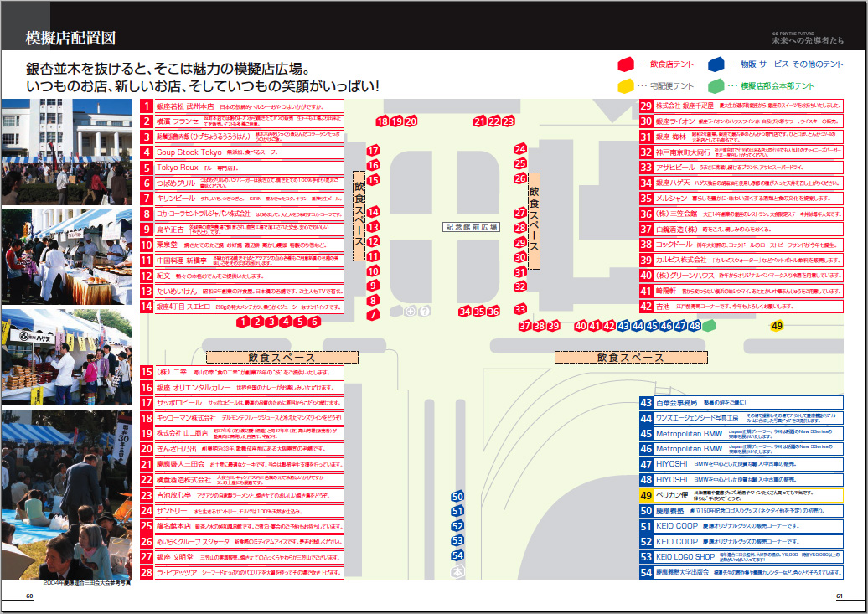Select list entry 54 慶應義塾大学出版会
This screenshot has height=614, width=868.
(x=741, y=572)
